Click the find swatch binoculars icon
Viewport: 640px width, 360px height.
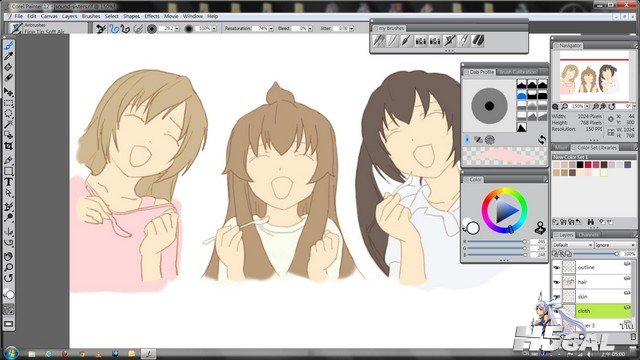point(590,222)
